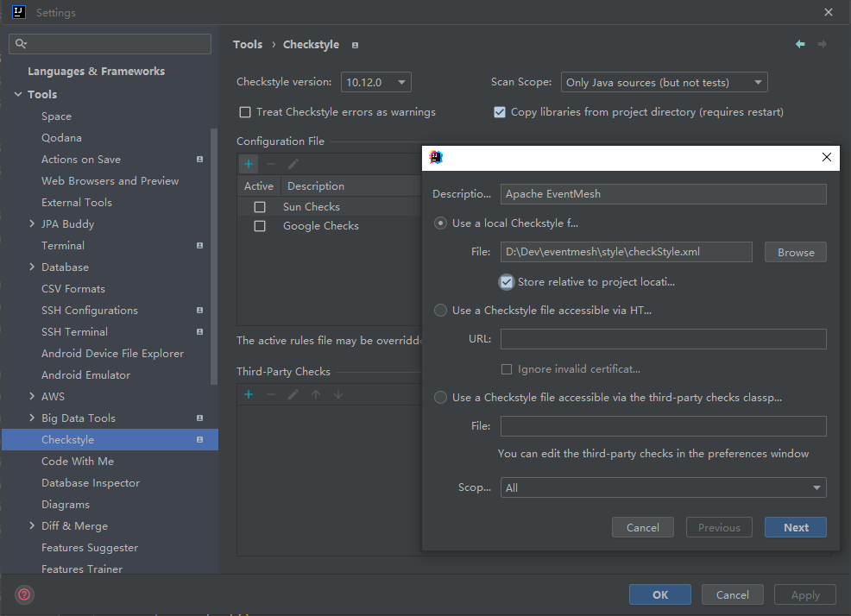This screenshot has height=616, width=851.
Task: Click the back navigation arrow in Settings
Action: (800, 44)
